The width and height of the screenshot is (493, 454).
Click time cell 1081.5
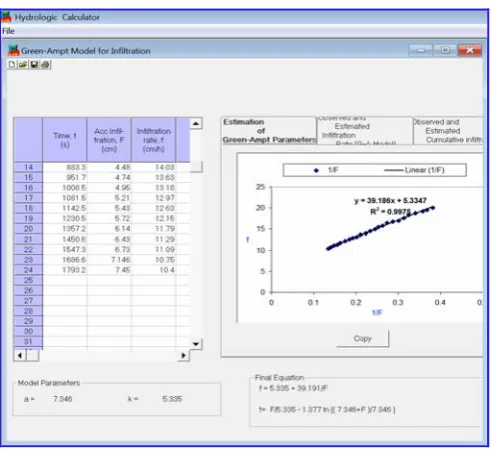click(65, 198)
